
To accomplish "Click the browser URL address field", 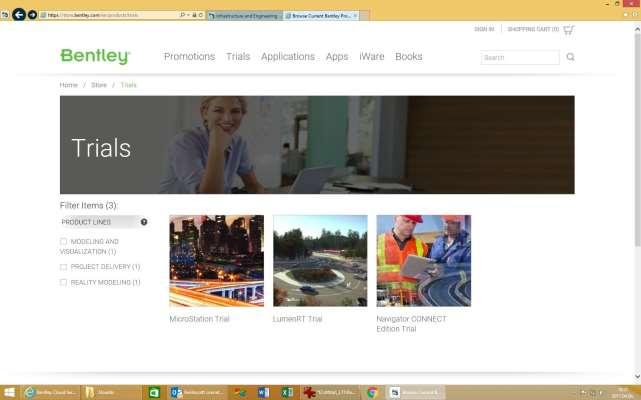I will (x=110, y=15).
